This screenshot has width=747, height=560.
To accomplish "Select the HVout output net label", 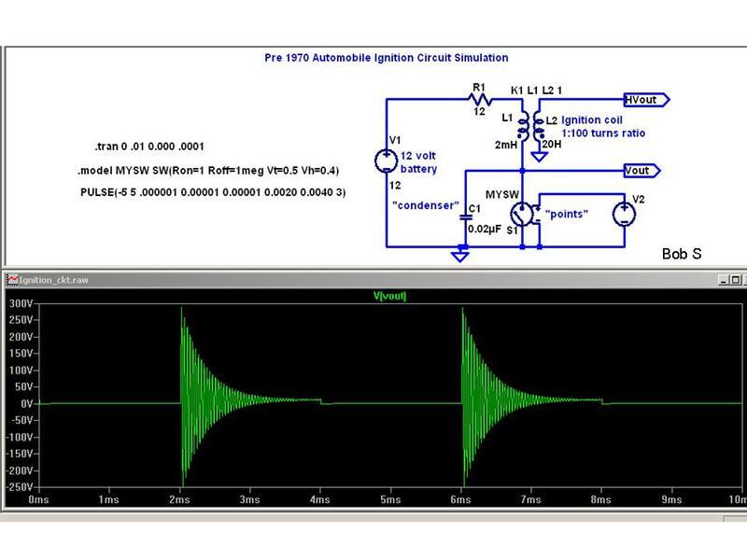I will click(x=646, y=100).
